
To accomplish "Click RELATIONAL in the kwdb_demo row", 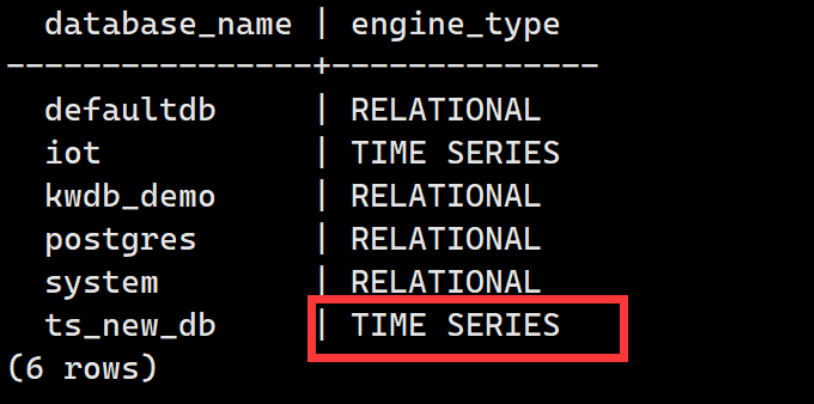I will (446, 196).
